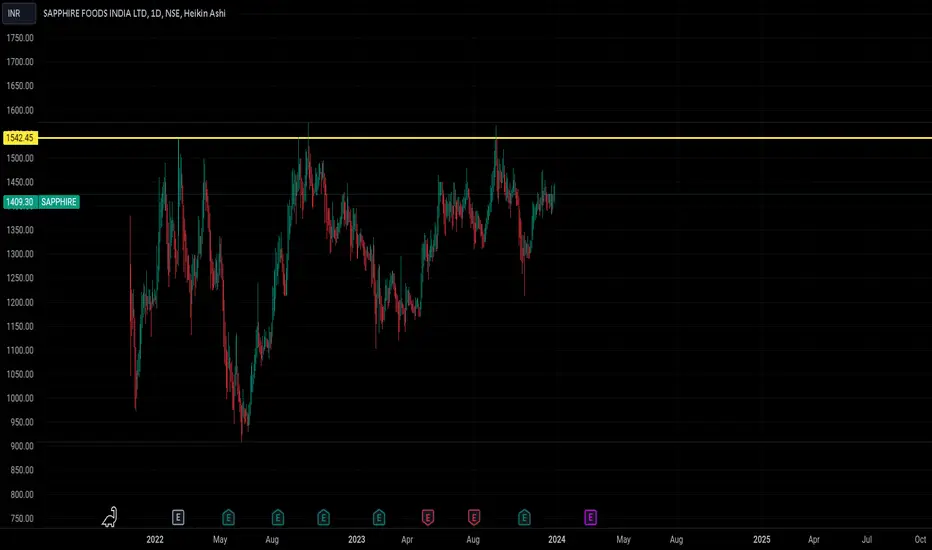This screenshot has height=550, width=932.
Task: Click the 1750.00 price axis label
Action: point(20,37)
